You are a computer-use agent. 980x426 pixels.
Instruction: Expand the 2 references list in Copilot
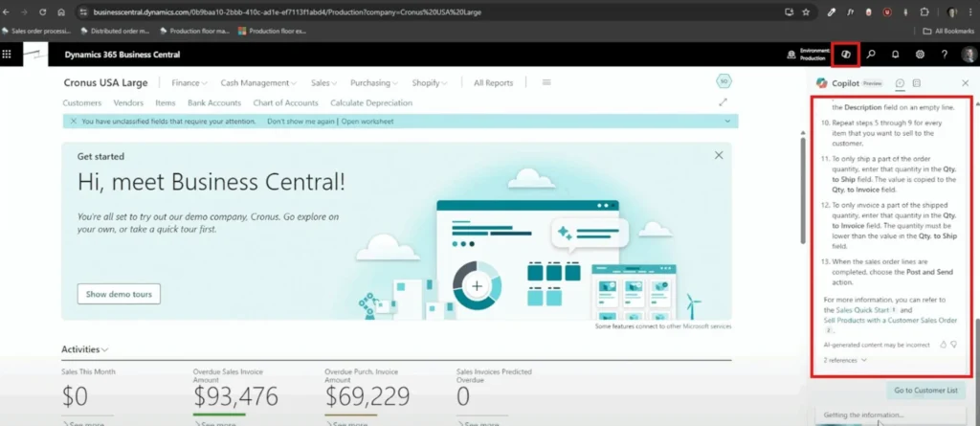click(x=845, y=360)
